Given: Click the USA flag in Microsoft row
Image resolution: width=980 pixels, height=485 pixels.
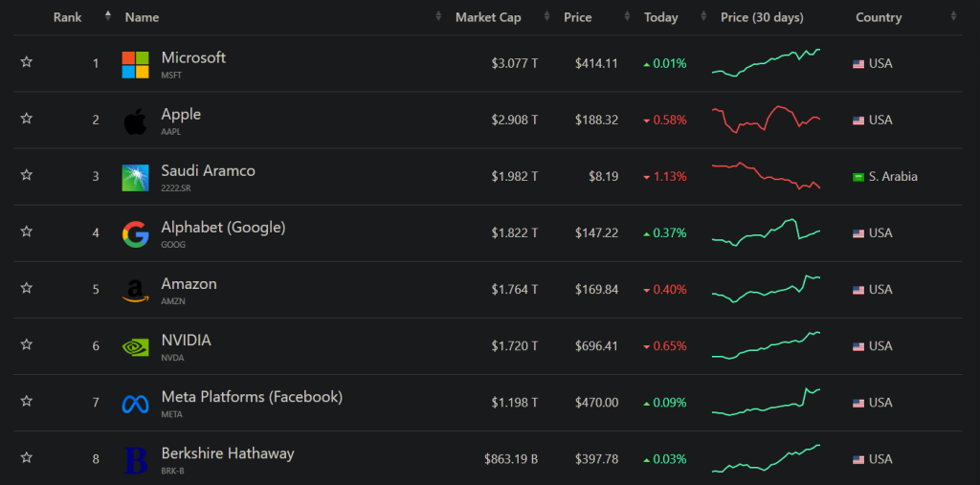Looking at the screenshot, I should pyautogui.click(x=858, y=64).
